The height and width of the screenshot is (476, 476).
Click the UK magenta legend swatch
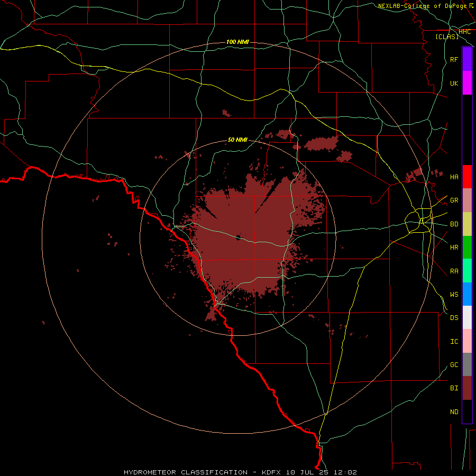click(x=467, y=83)
